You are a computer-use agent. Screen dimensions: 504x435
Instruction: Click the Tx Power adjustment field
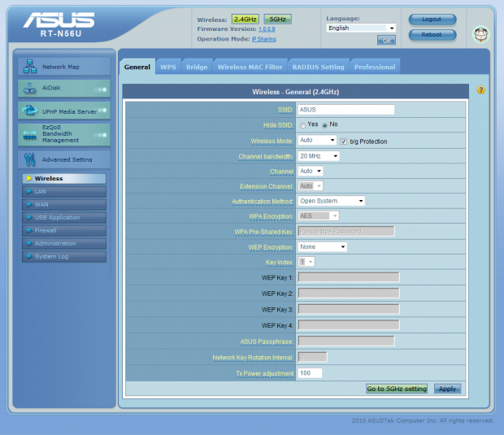(310, 373)
